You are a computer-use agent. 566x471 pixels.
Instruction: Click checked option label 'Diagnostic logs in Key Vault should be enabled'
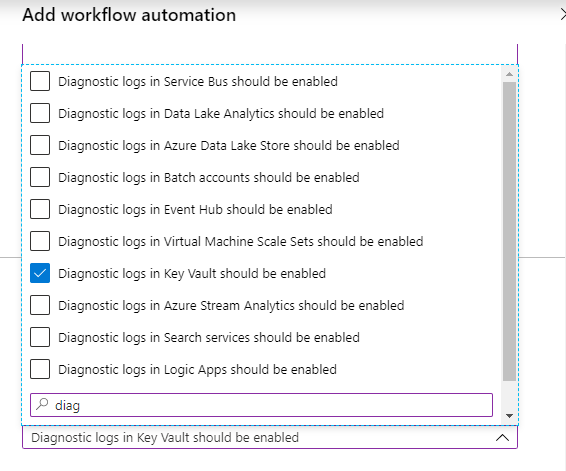(x=192, y=274)
